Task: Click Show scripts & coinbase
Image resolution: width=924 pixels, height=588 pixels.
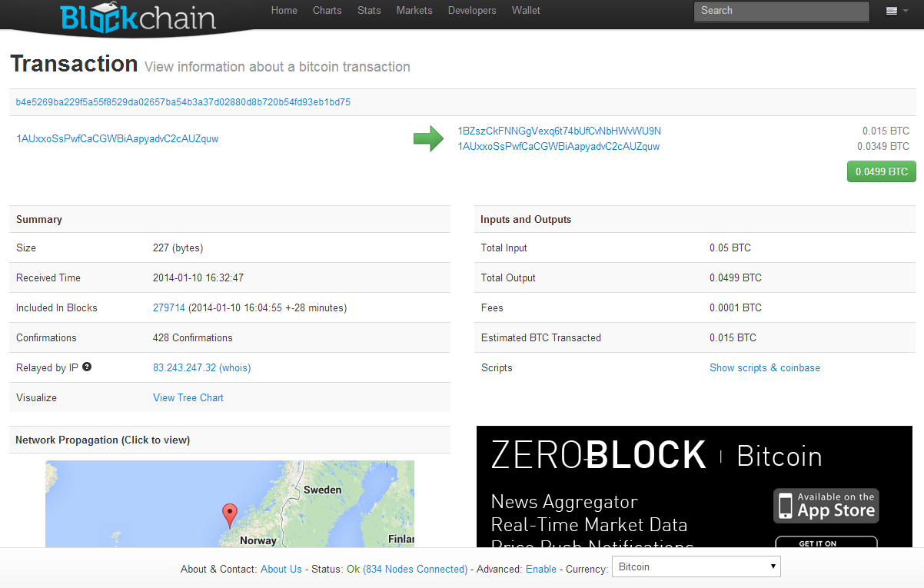Action: click(x=765, y=367)
